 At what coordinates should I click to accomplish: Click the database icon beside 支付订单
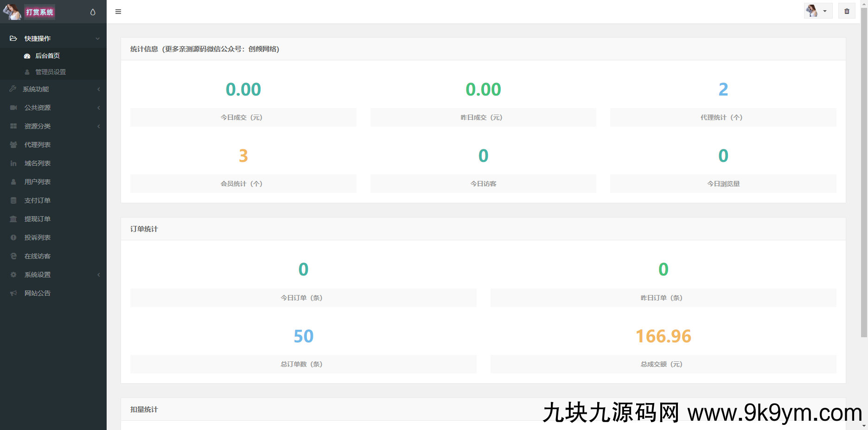tap(13, 200)
